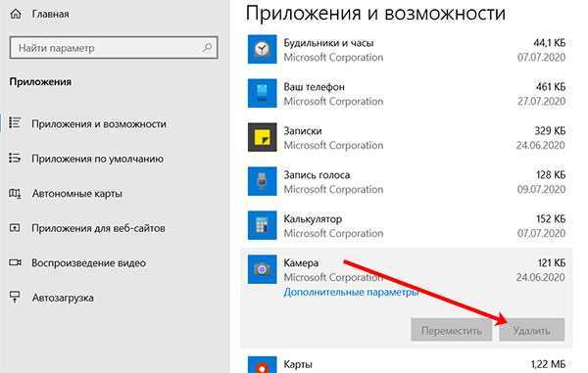Screen dimensions: 588x373
Task: Click the map icon for Автономные карты
Action: [x=15, y=193]
